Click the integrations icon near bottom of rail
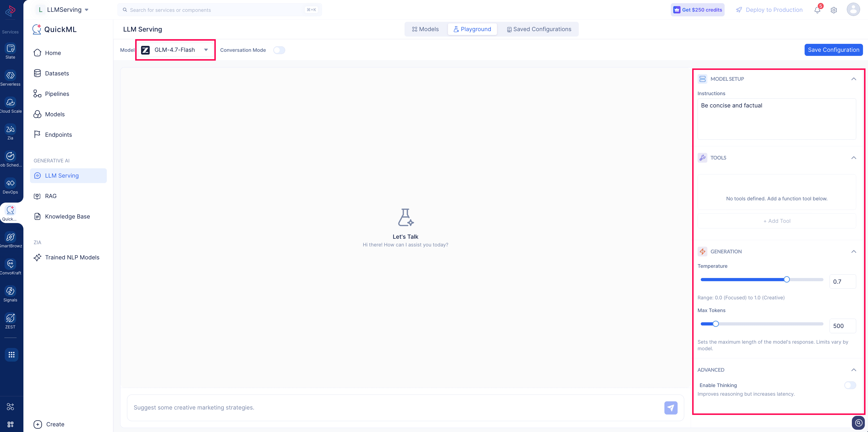868x432 pixels. pos(10,407)
